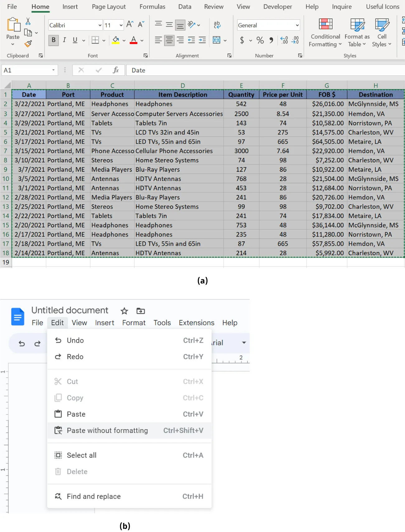
Task: Click the Increase Indent icon
Action: (202, 40)
